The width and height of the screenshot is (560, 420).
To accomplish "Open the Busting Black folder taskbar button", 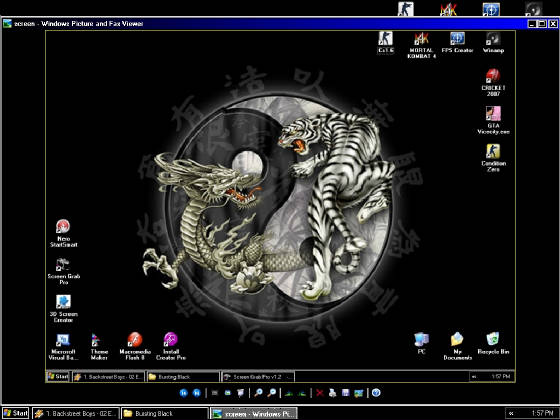I will (164, 414).
